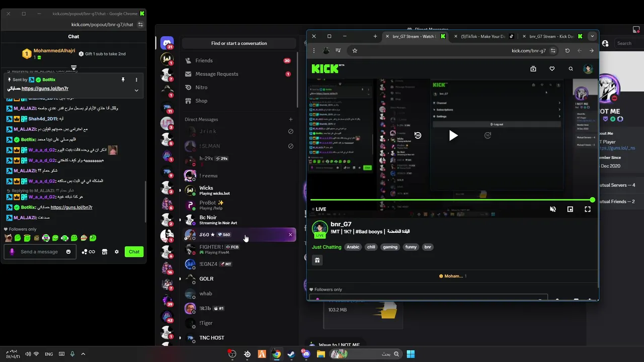Open Kick following heart icon
The height and width of the screenshot is (362, 644).
[x=552, y=69]
